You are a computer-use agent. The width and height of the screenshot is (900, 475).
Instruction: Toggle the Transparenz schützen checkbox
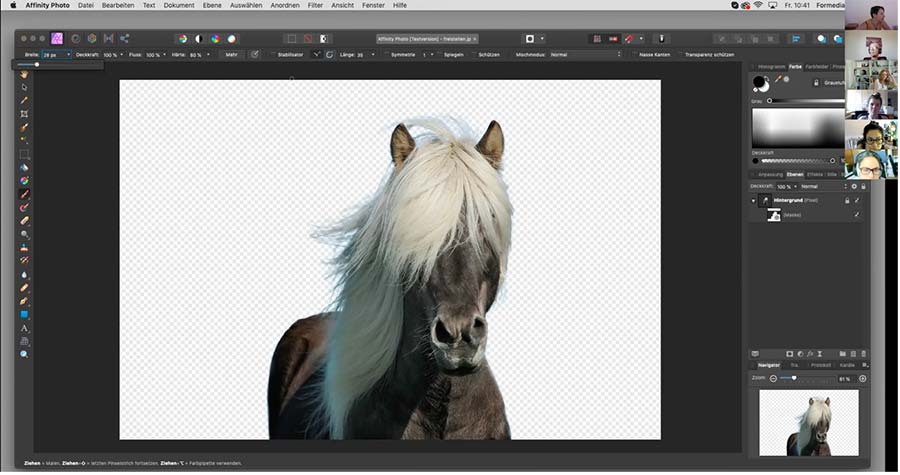coord(680,54)
